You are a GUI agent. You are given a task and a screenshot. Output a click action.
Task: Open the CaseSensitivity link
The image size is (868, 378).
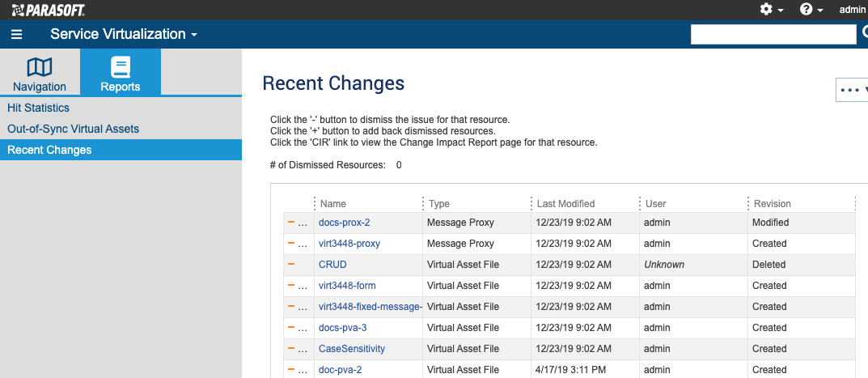click(352, 349)
